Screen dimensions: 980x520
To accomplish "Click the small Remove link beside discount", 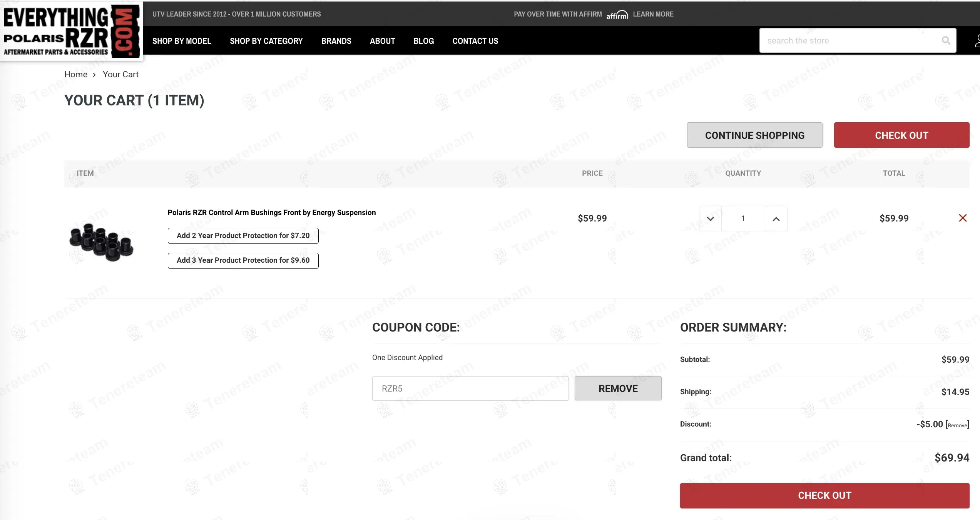I will pyautogui.click(x=957, y=425).
